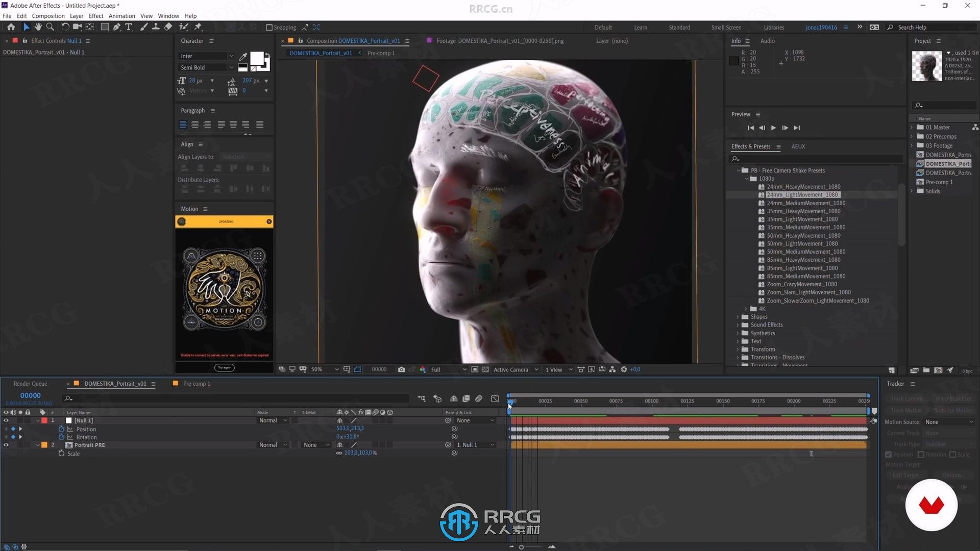Select 24mm_LightMovement_1080 preset

tap(802, 195)
